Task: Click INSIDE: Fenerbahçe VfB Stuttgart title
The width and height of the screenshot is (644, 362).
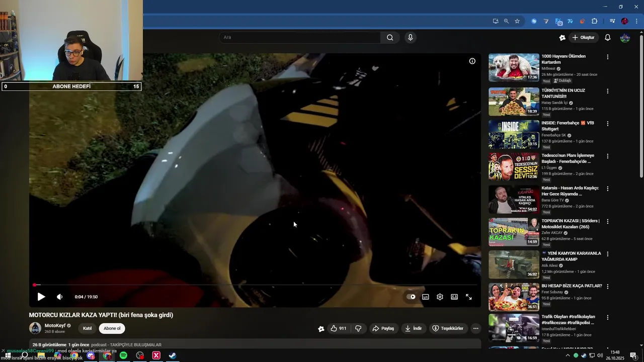Action: [568, 126]
